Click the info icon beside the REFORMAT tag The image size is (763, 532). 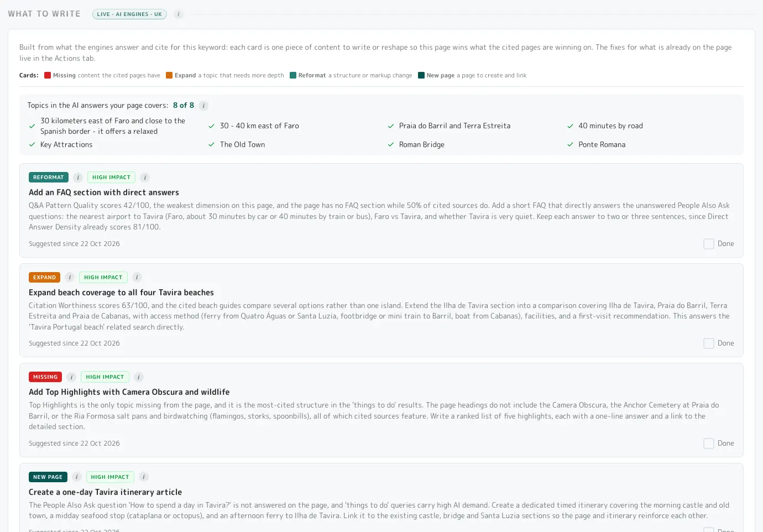tap(78, 178)
